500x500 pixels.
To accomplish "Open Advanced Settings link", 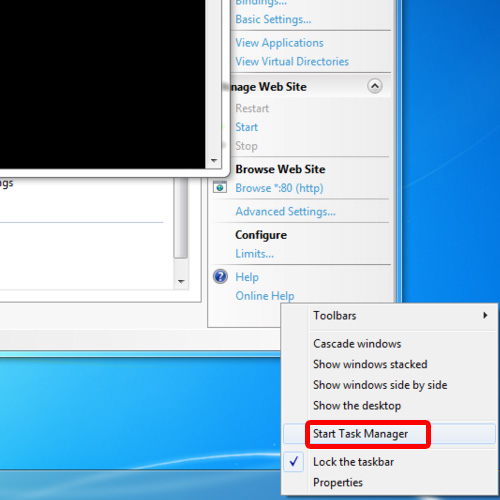I will click(x=285, y=212).
